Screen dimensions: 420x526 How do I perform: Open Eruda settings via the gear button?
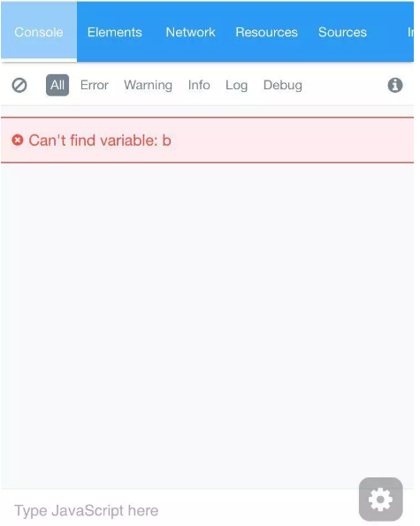380,499
